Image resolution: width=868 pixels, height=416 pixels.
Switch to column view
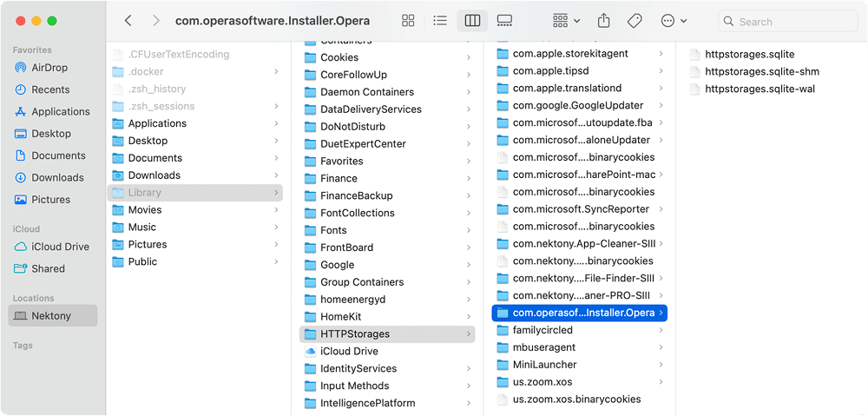[x=472, y=21]
